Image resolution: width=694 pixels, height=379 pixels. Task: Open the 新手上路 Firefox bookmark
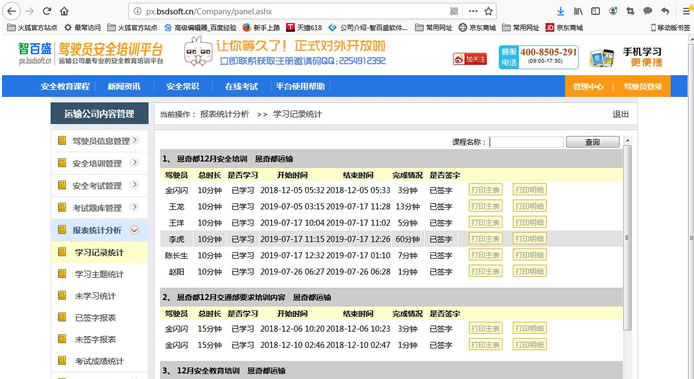click(261, 27)
